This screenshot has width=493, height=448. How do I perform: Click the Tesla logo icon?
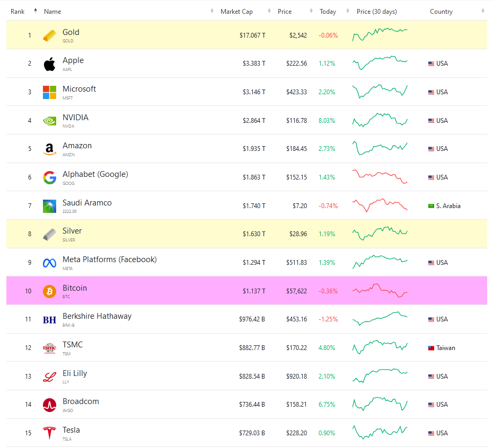(x=49, y=433)
